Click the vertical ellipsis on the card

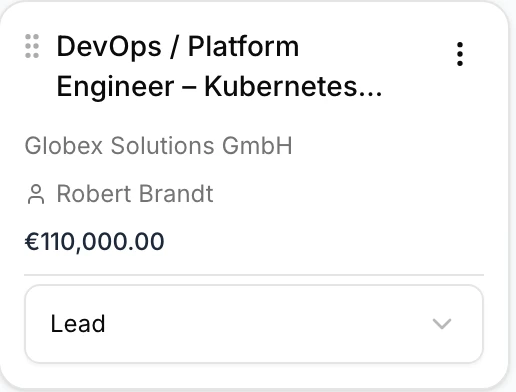460,54
